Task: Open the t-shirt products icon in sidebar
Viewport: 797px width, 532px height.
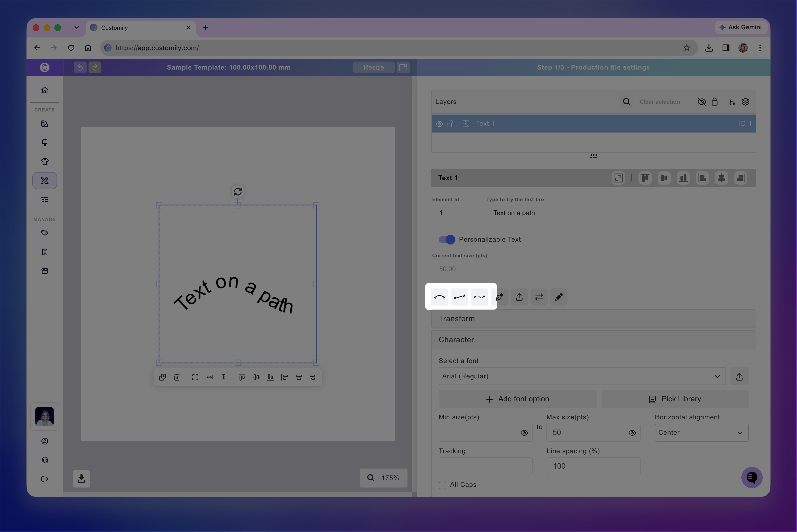Action: pos(45,161)
